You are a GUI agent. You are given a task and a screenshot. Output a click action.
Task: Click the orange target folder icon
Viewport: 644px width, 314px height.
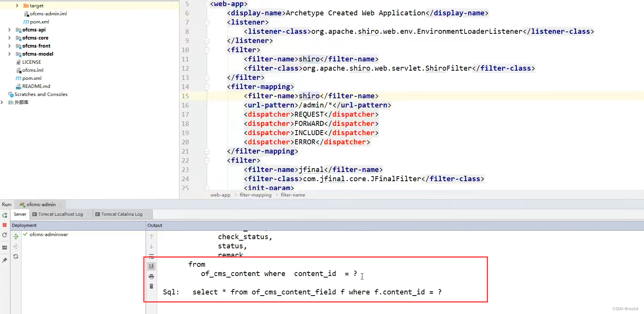tap(26, 6)
